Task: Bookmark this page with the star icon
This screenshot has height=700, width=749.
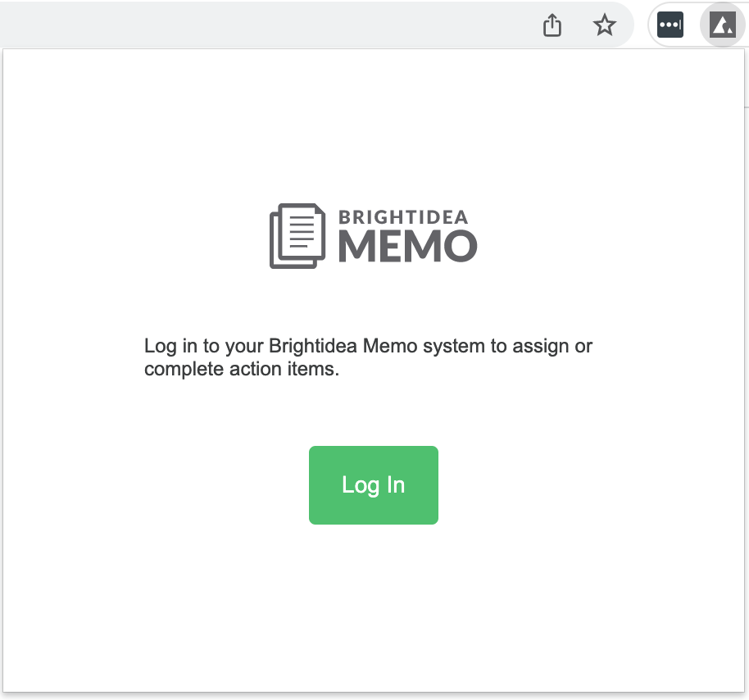Action: [x=605, y=25]
